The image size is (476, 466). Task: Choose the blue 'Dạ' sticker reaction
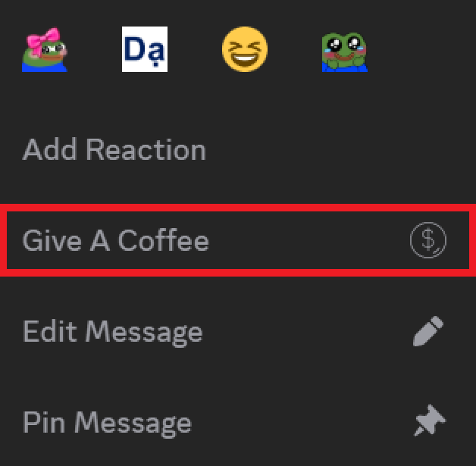[145, 49]
